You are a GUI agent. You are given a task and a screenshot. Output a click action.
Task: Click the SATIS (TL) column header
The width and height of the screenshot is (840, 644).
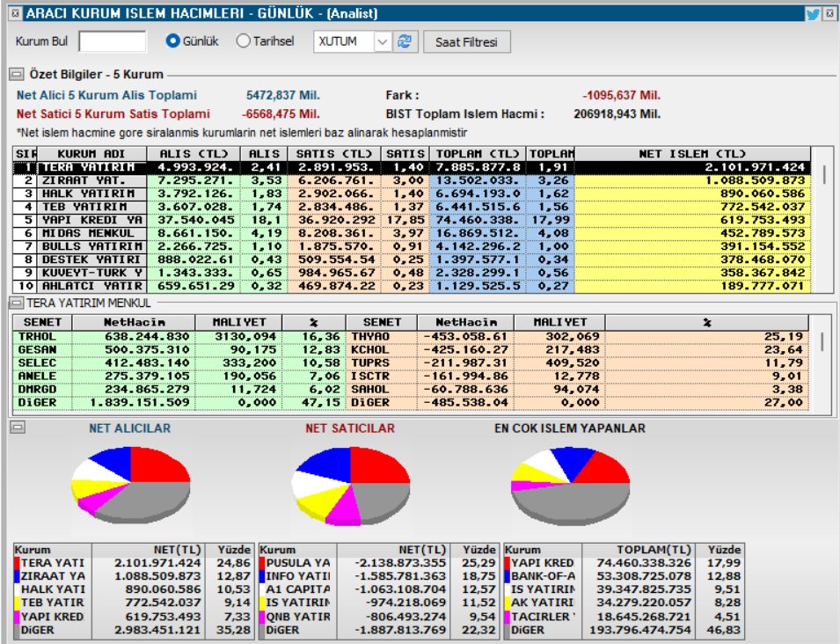point(333,154)
